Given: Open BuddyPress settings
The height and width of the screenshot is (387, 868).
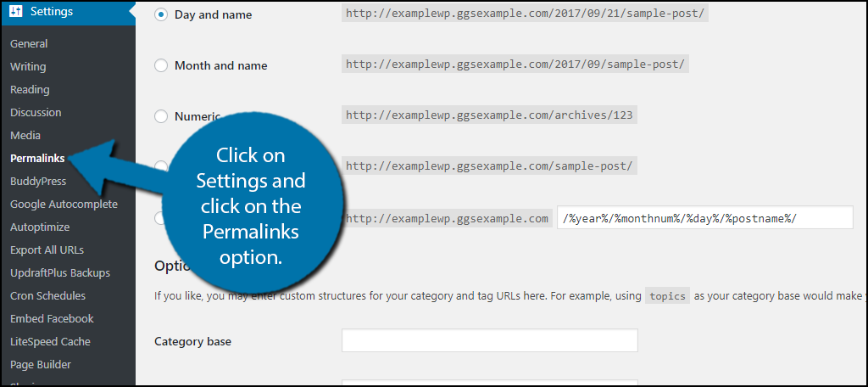Looking at the screenshot, I should 38,181.
